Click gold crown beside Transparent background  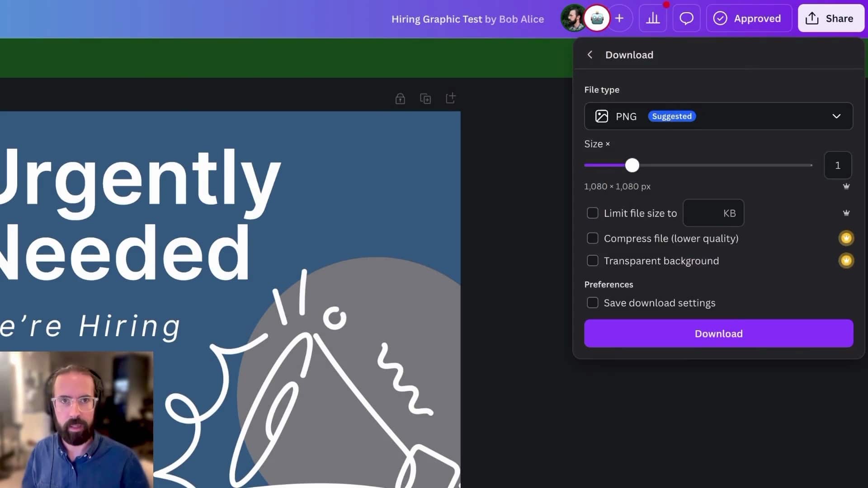(x=846, y=261)
